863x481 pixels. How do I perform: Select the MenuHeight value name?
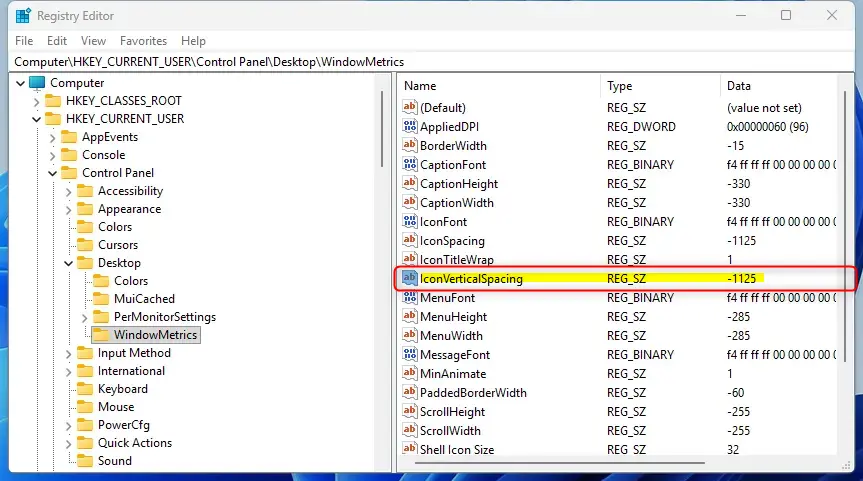(x=454, y=316)
